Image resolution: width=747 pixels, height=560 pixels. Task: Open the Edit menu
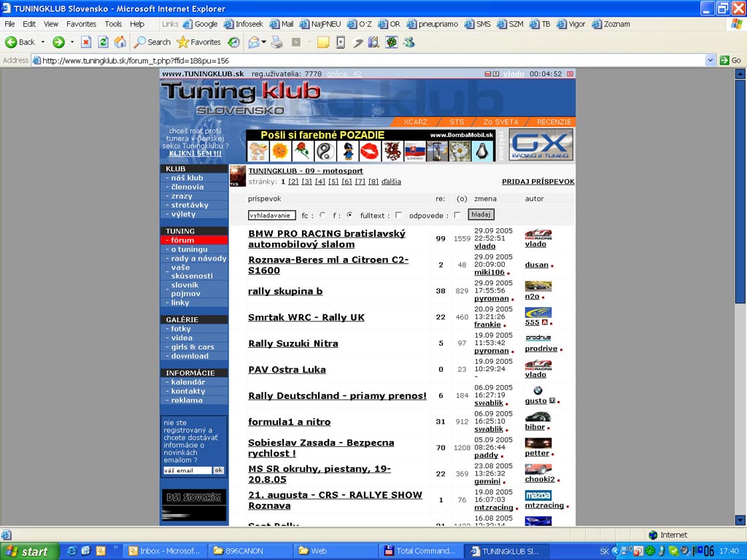pyautogui.click(x=29, y=24)
